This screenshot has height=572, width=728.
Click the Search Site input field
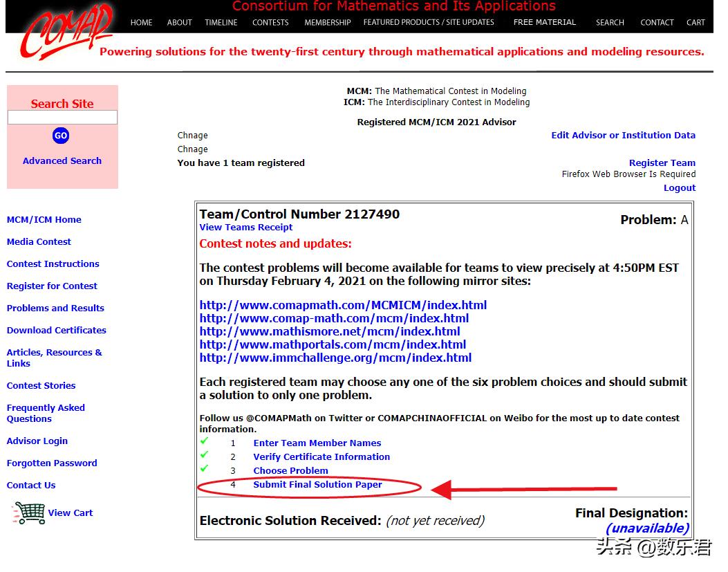62,118
